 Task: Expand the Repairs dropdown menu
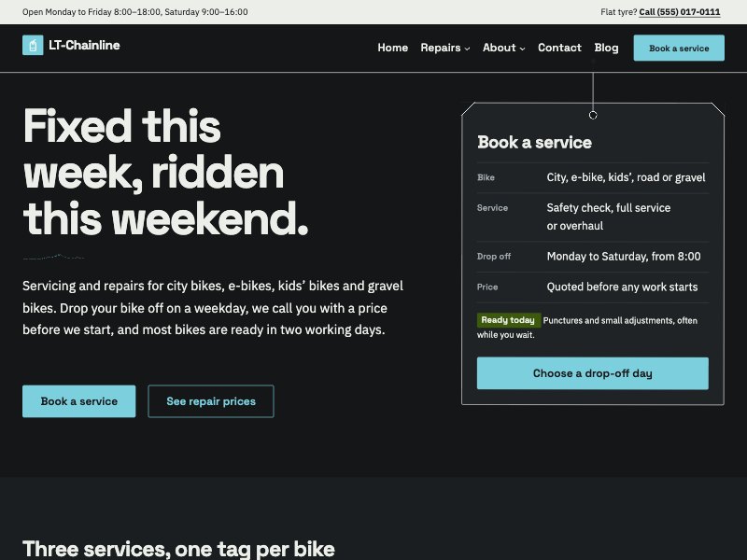coord(445,48)
